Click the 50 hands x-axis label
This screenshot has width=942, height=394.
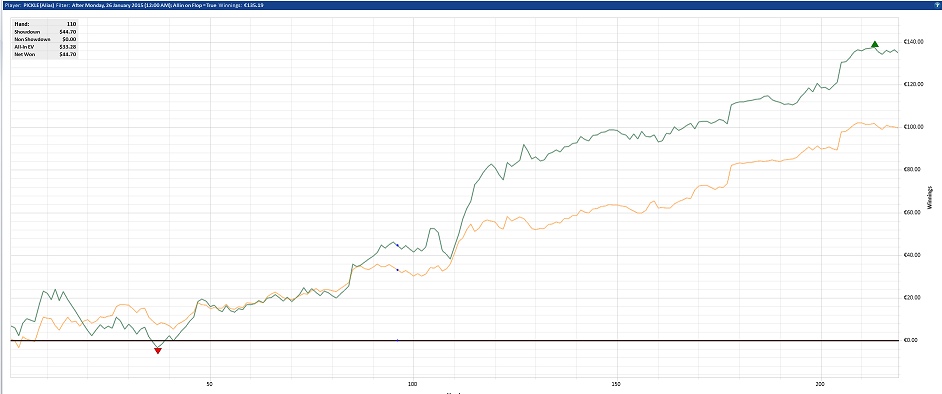tap(210, 383)
